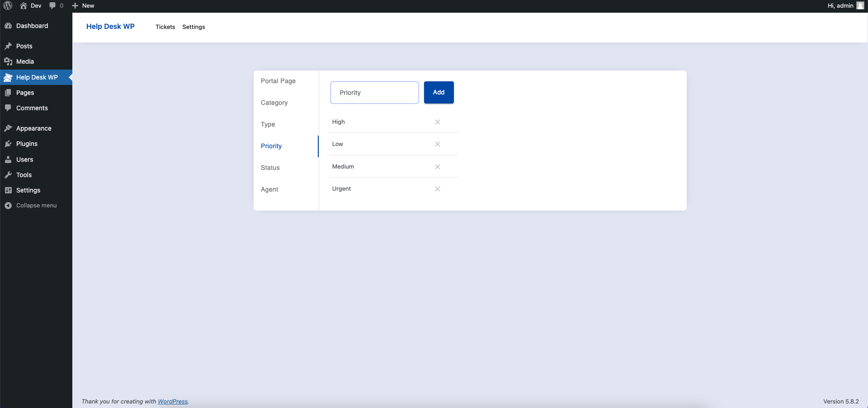The image size is (868, 408).
Task: Open the Posts menu label
Action: tap(24, 46)
